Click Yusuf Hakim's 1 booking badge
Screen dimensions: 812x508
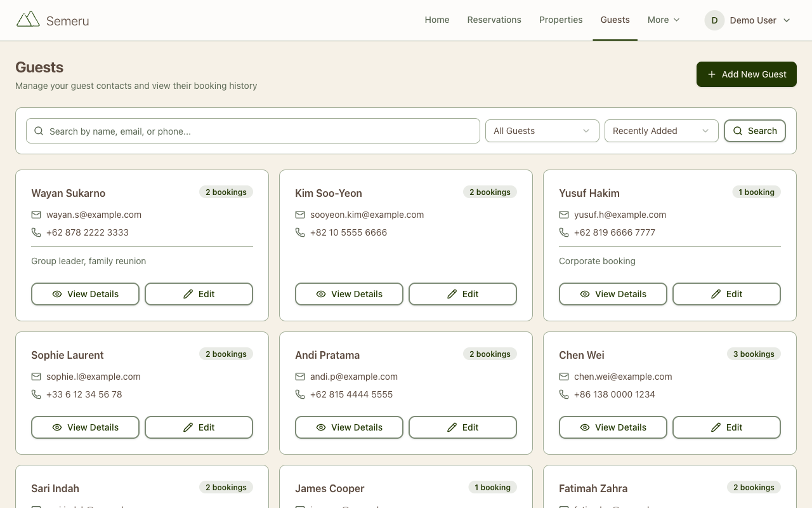click(756, 192)
